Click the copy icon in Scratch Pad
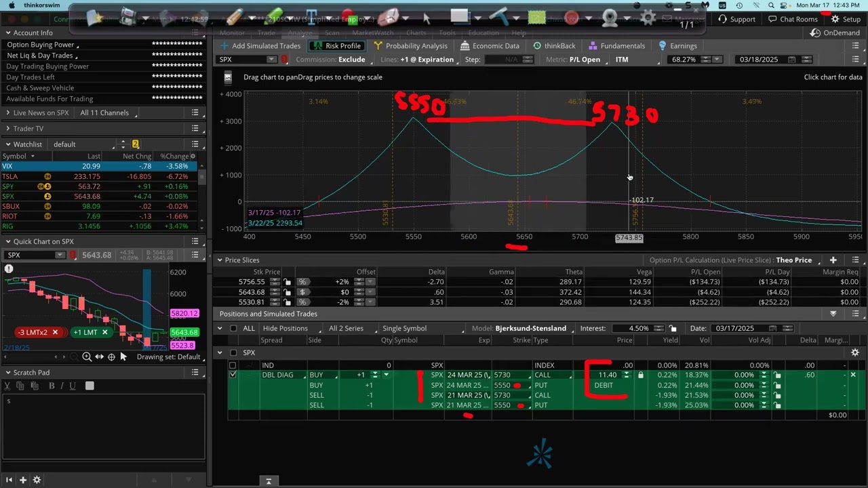868x488 pixels. (20, 386)
